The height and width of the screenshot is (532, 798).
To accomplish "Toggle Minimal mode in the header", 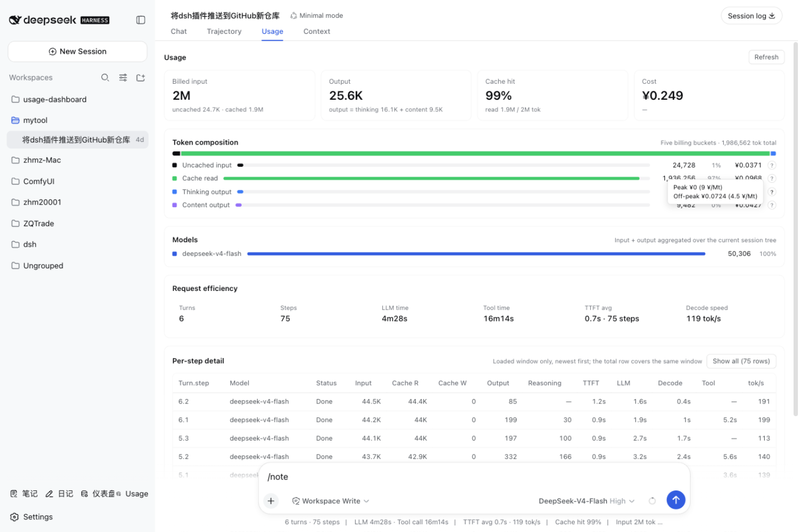I will coord(316,16).
